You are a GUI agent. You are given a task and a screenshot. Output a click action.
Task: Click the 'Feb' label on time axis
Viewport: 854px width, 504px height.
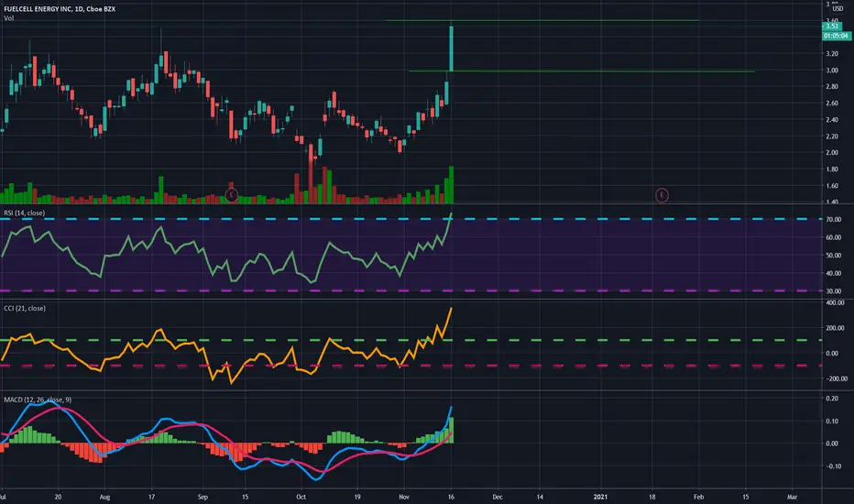[x=698, y=497]
